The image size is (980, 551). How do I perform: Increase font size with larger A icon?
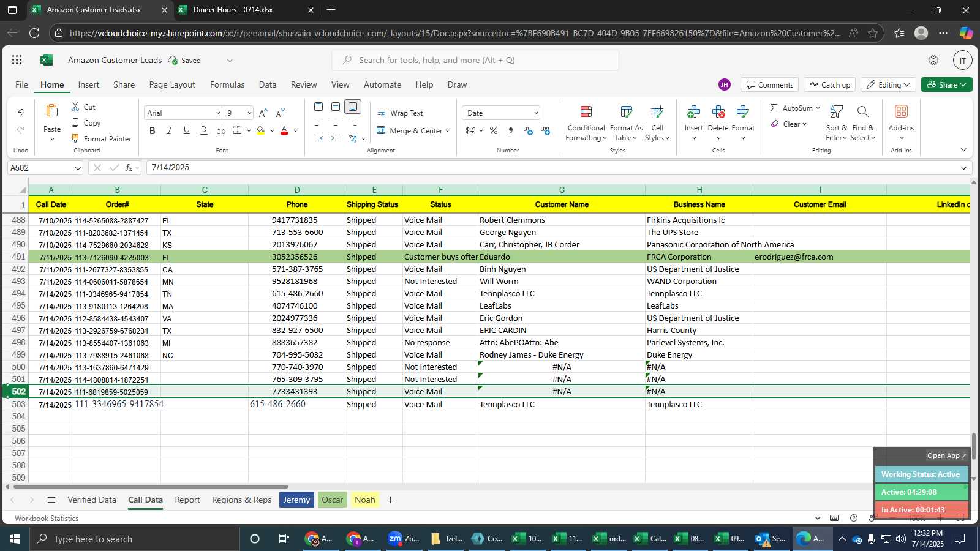(x=263, y=113)
